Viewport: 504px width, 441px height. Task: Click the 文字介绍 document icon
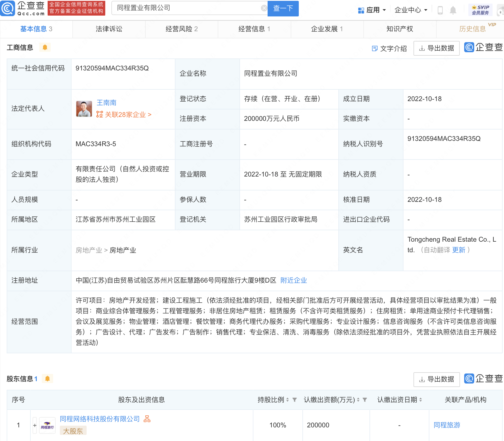375,48
